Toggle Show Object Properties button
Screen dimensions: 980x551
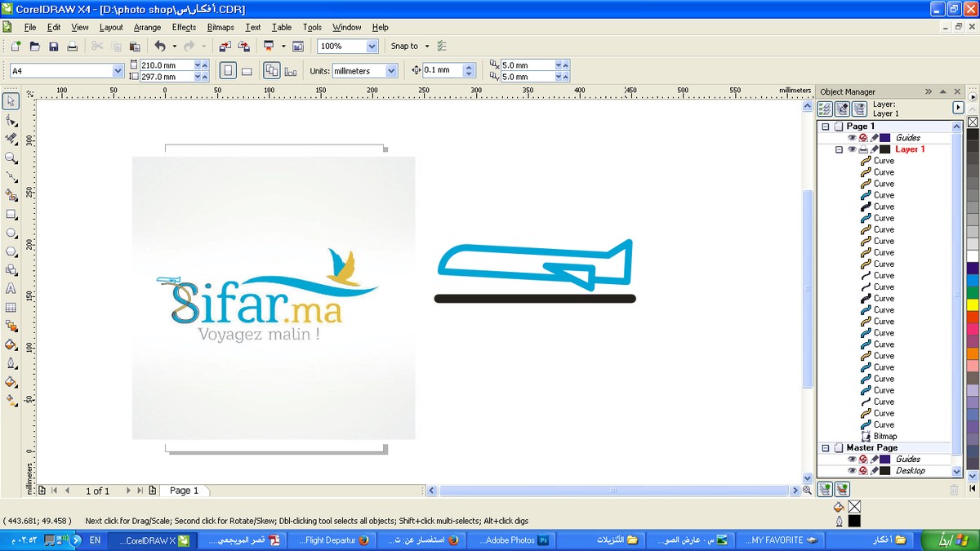(826, 109)
